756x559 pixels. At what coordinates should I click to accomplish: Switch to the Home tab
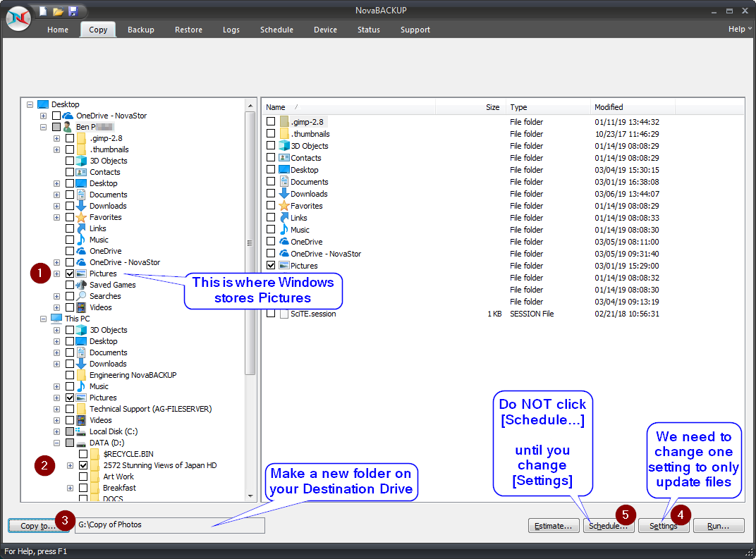click(x=58, y=30)
